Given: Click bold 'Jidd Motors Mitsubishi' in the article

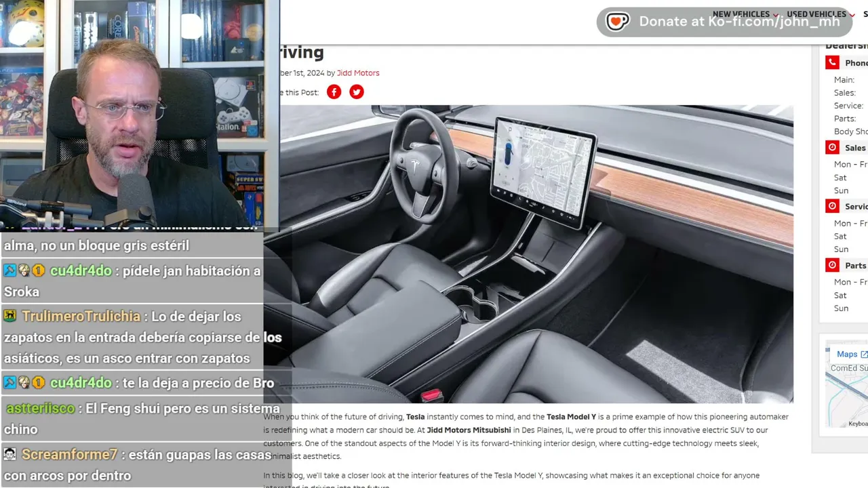Looking at the screenshot, I should tap(469, 430).
